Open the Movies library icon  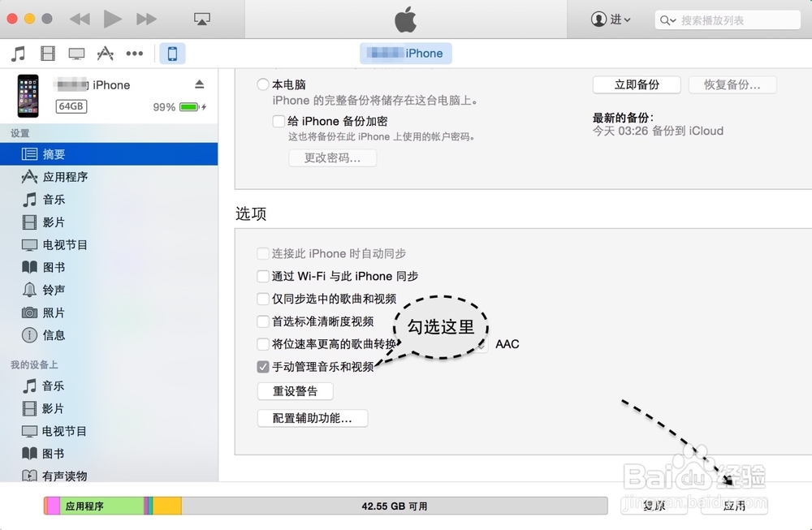pos(48,54)
